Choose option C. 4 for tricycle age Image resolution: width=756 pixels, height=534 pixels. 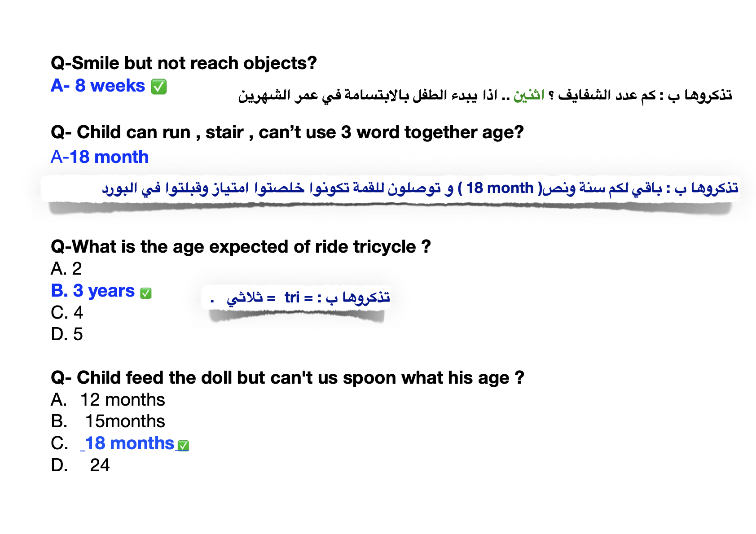(x=67, y=312)
